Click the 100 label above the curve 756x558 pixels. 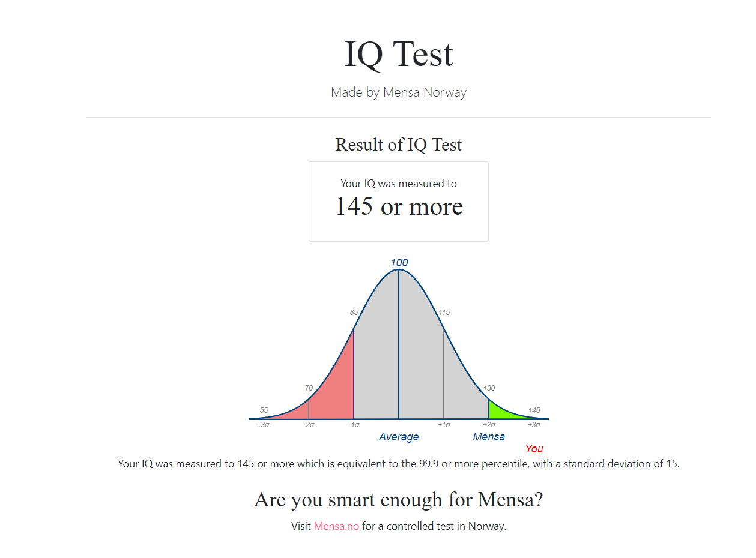click(x=399, y=263)
